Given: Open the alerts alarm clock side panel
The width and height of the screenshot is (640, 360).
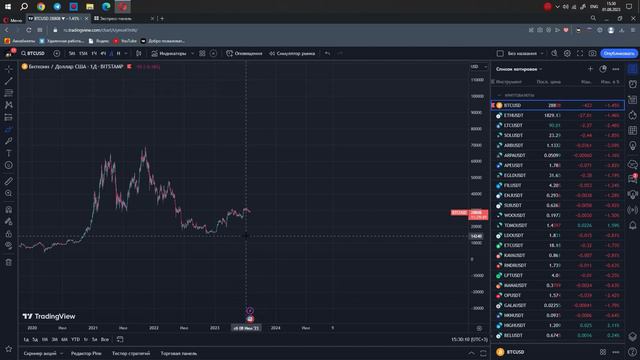Looking at the screenshot, I should (633, 84).
